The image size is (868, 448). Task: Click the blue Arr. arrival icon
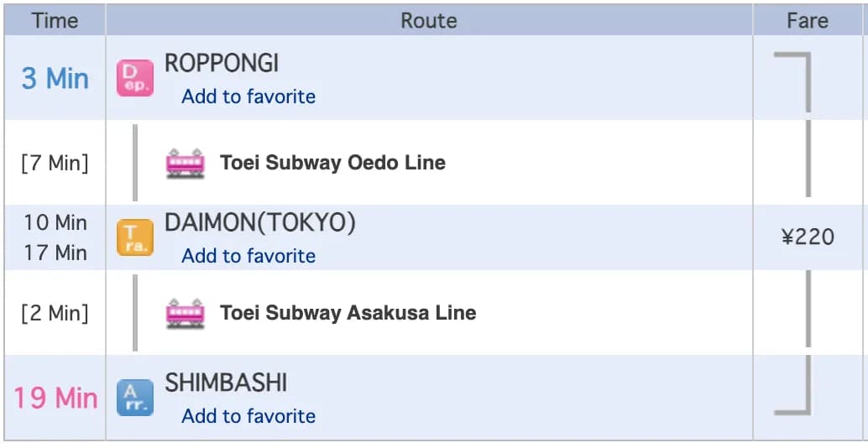pos(134,398)
